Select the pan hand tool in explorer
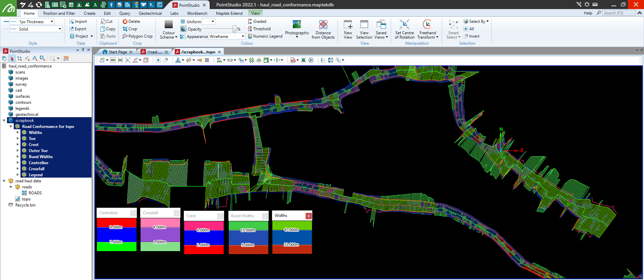Screen dimensions: 644x280 point(4,58)
